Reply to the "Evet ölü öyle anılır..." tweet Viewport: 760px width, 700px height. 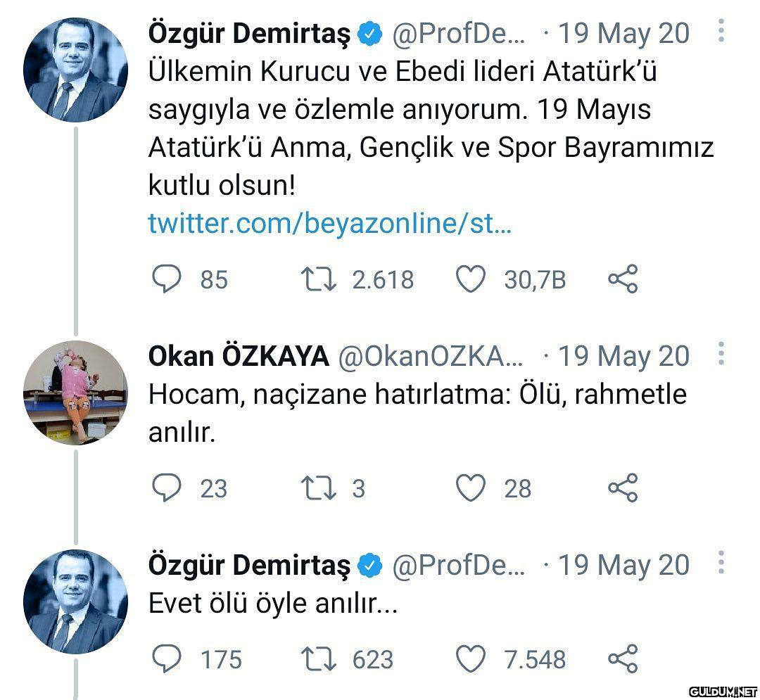(167, 659)
